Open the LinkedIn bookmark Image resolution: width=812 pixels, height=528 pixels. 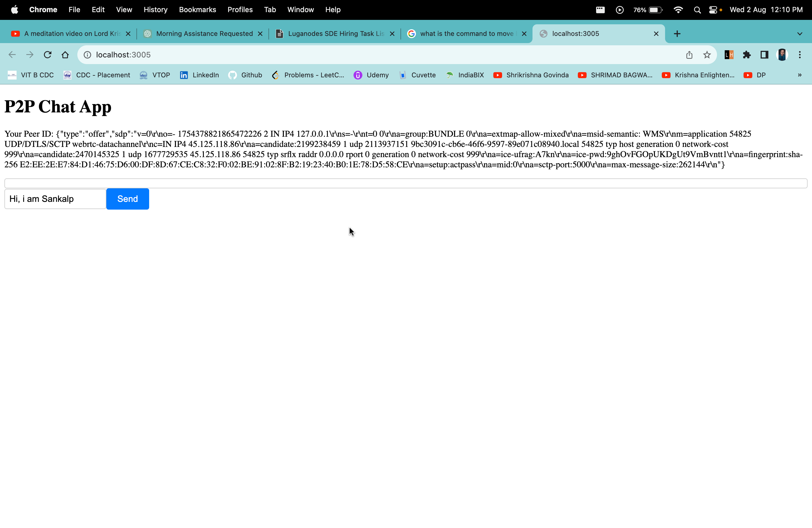199,75
